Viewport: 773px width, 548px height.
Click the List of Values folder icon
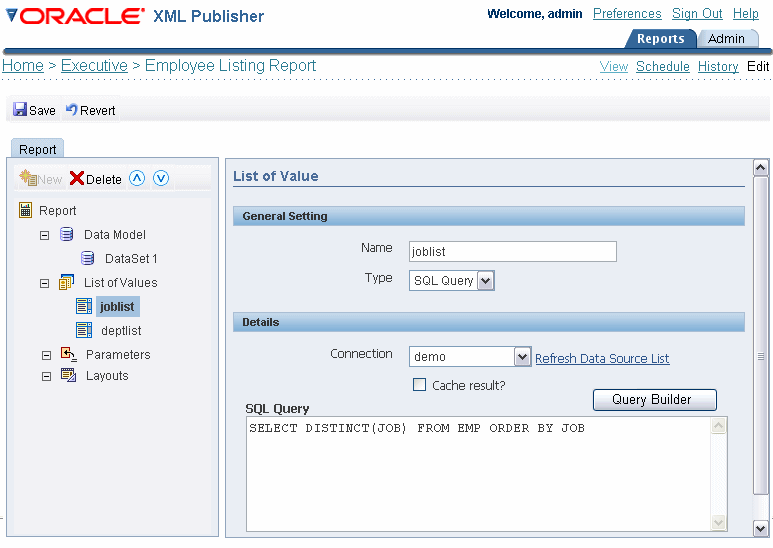(x=67, y=282)
